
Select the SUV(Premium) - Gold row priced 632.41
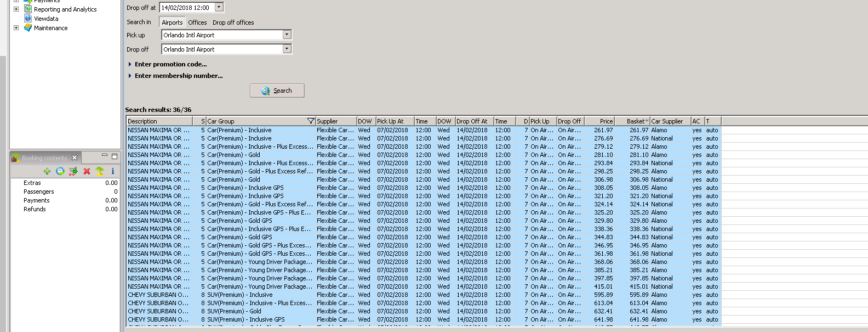tap(424, 311)
